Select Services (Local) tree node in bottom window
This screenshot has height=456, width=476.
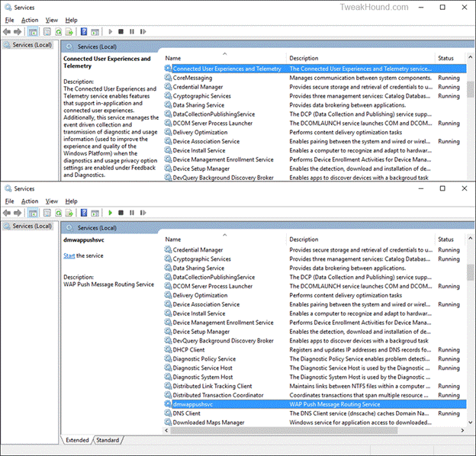tap(28, 226)
